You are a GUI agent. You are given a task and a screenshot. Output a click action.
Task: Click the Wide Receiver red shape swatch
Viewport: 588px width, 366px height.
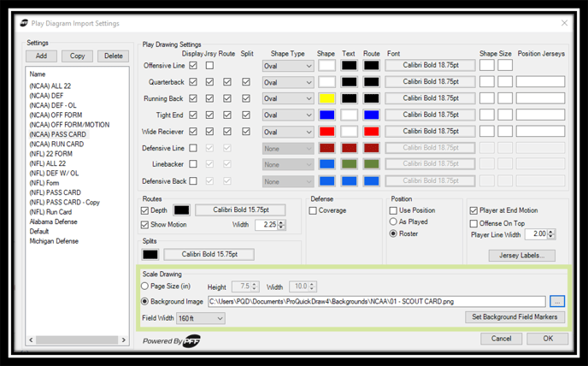tap(326, 132)
